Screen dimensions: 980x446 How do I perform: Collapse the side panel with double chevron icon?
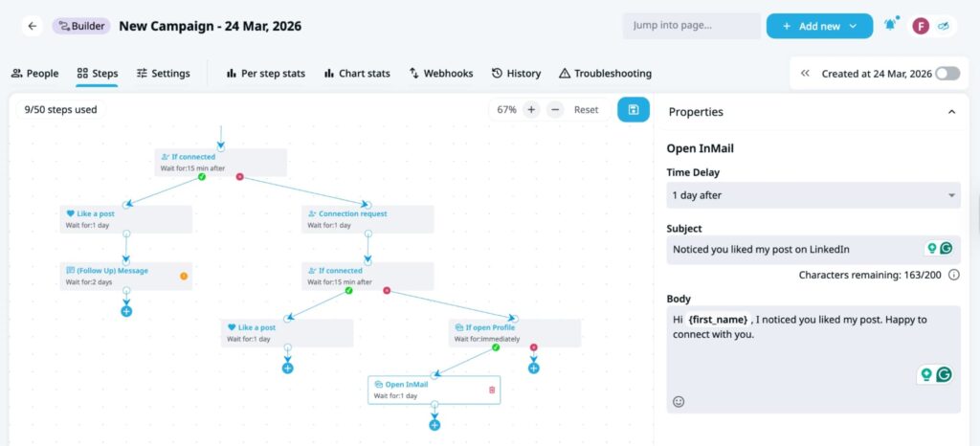coord(806,74)
